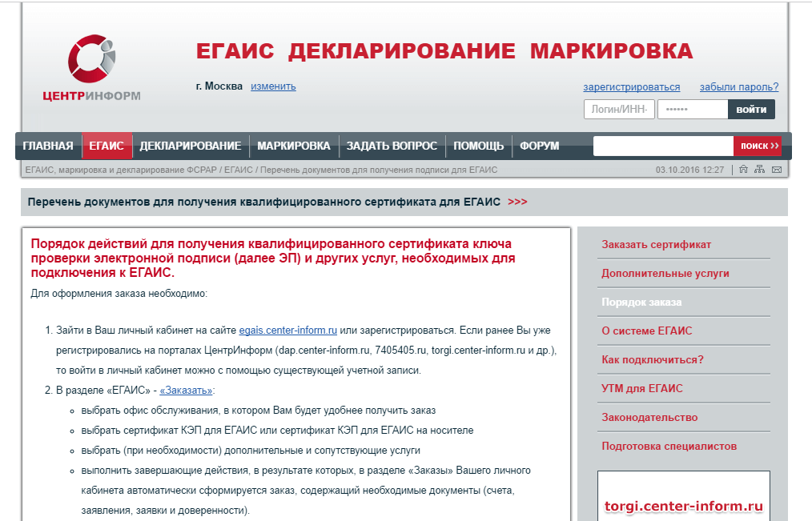The height and width of the screenshot is (521, 812).
Task: Click 'Для оформления заказа необходимо:' text
Action: [119, 294]
